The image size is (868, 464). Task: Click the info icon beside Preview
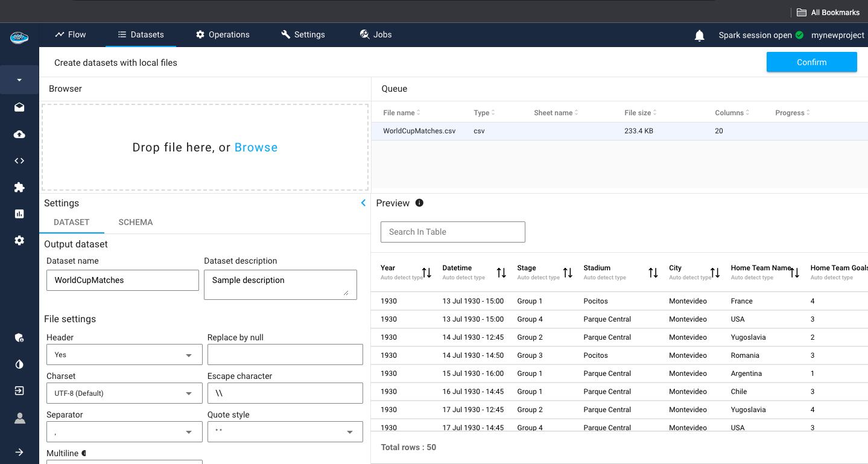(419, 203)
